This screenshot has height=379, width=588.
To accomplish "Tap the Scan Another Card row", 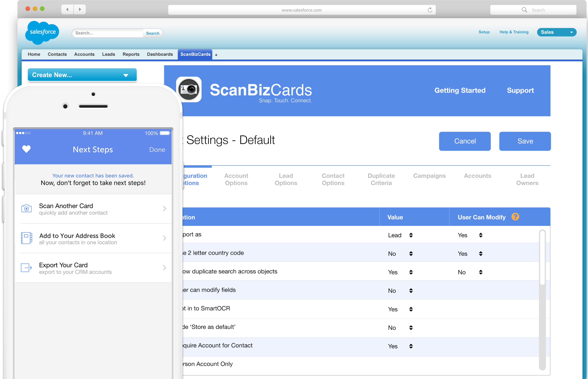I will click(x=93, y=209).
